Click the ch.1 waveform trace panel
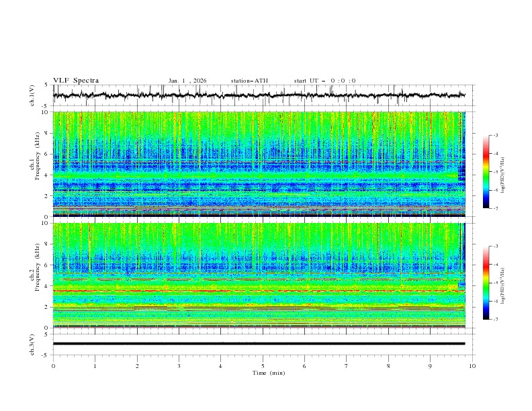This screenshot has height=411, width=532. (x=264, y=95)
